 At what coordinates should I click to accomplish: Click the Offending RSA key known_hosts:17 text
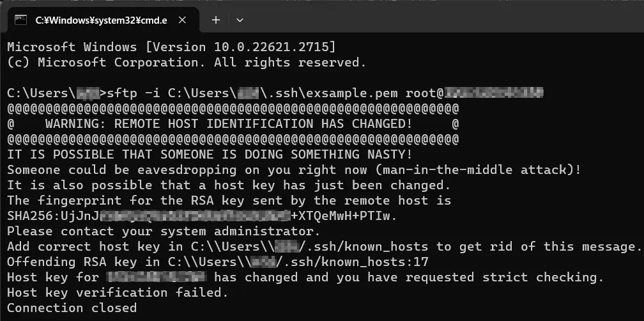point(218,262)
